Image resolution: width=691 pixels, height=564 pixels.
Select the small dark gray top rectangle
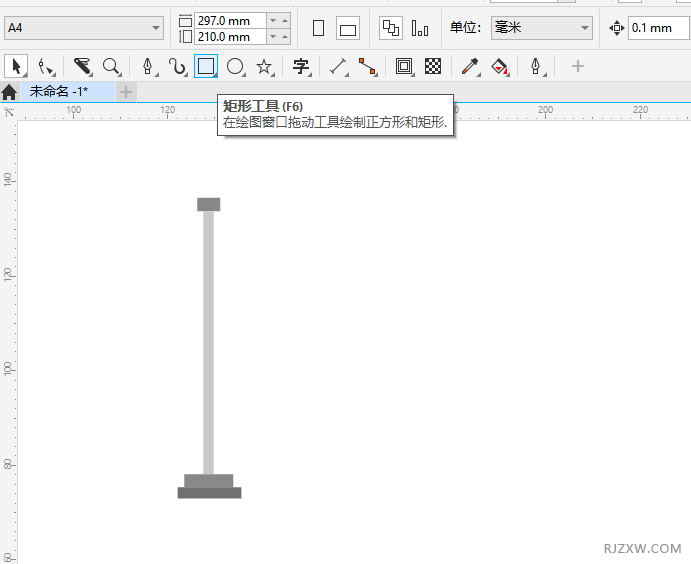[x=208, y=204]
